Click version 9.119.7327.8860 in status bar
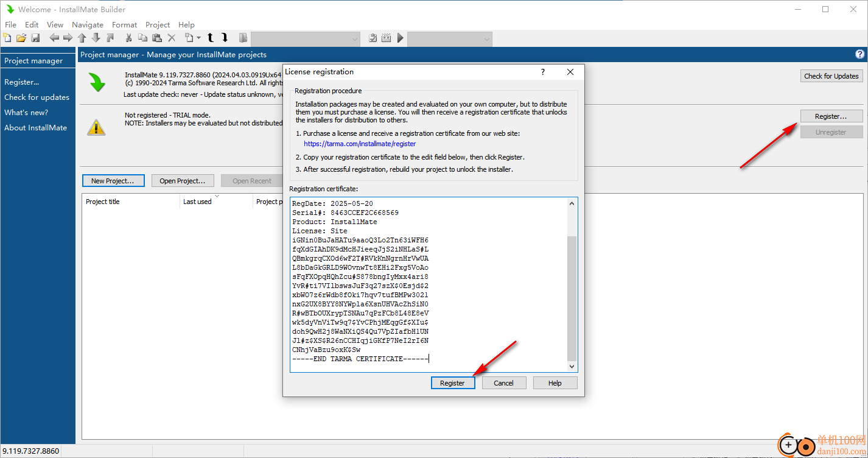Image resolution: width=868 pixels, height=458 pixels. click(x=30, y=451)
